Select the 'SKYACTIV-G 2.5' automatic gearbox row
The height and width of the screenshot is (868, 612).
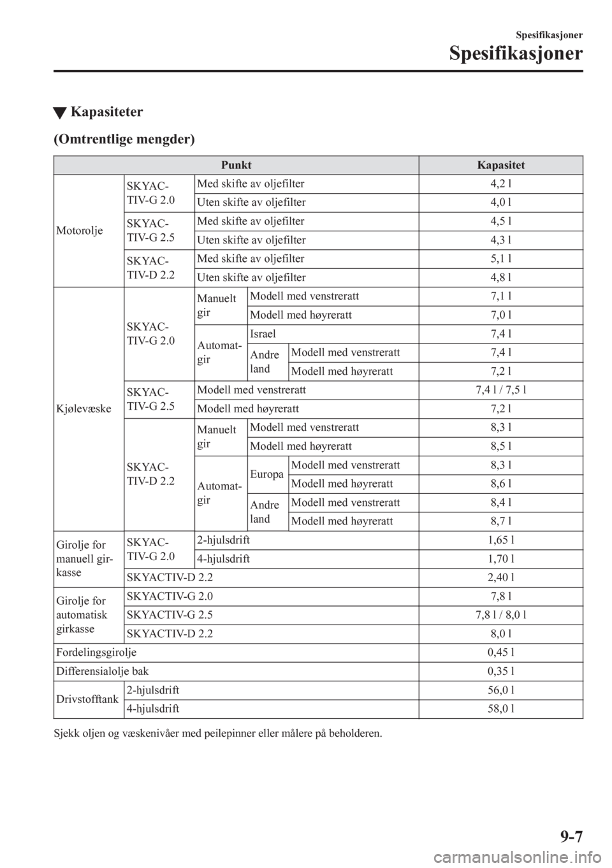tap(170, 615)
